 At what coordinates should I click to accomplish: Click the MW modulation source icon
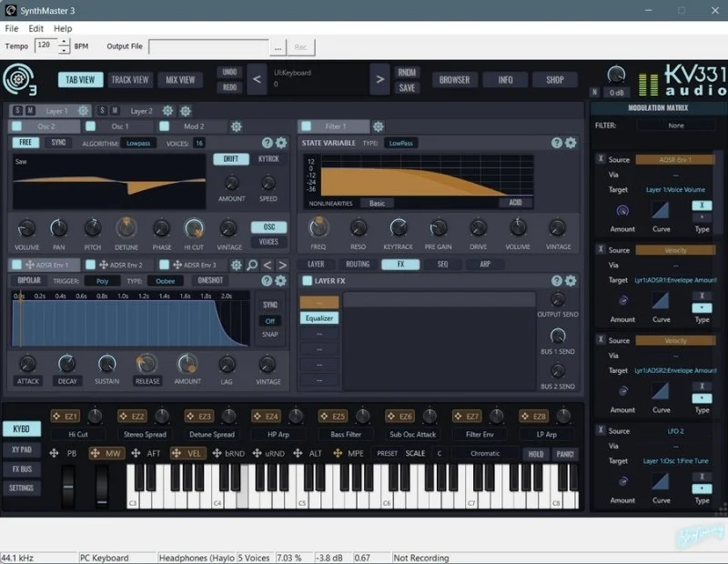[x=96, y=453]
